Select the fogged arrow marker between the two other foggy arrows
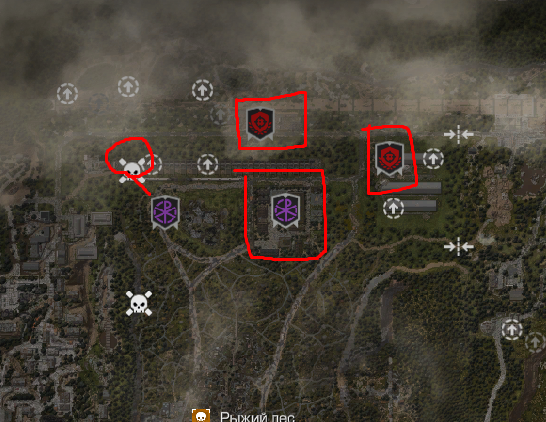Screen dimensions: 546x422 pos(99,103)
